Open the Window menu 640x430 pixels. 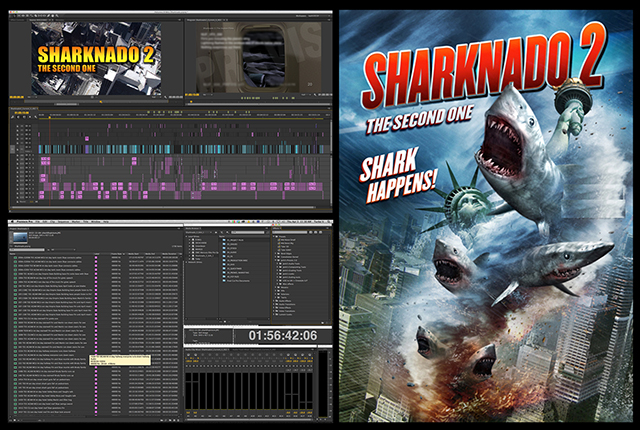[96, 222]
